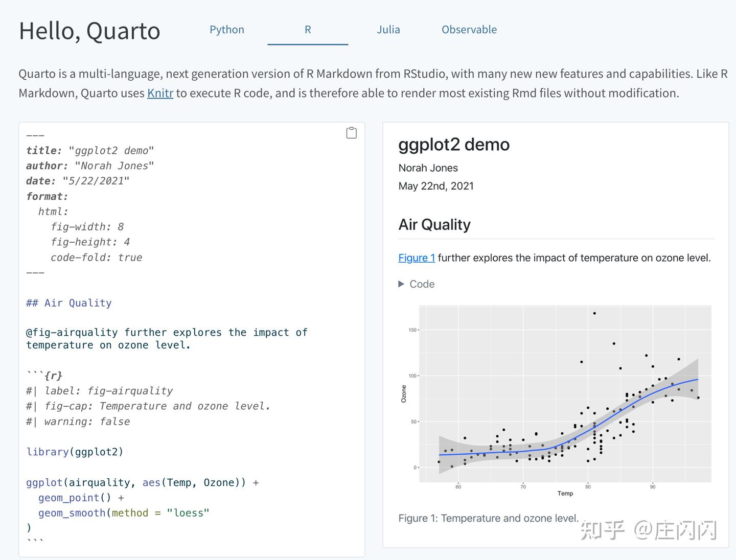The width and height of the screenshot is (736, 560).
Task: Click the Figure 1 link
Action: [416, 258]
